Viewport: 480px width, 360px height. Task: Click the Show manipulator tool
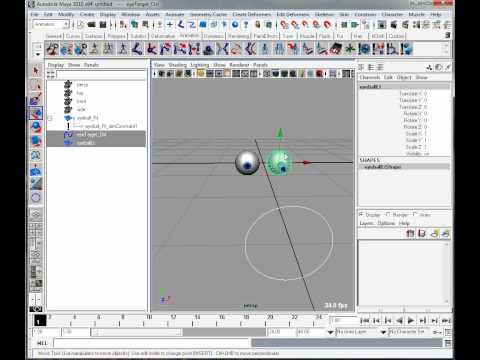(x=36, y=184)
